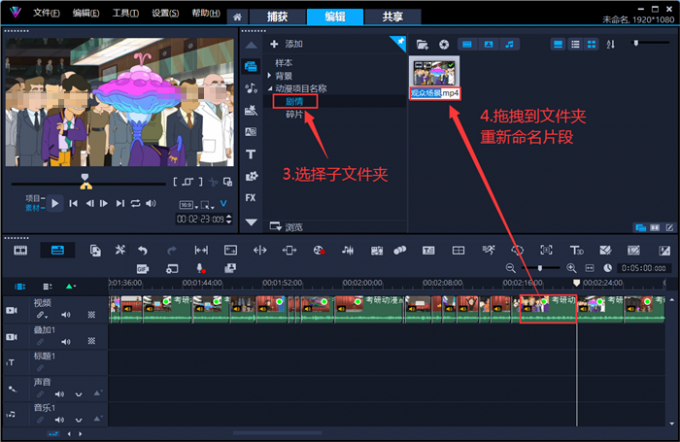Viewport: 680px width, 442px height.
Task: Toggle repeat playback
Action: tap(136, 203)
